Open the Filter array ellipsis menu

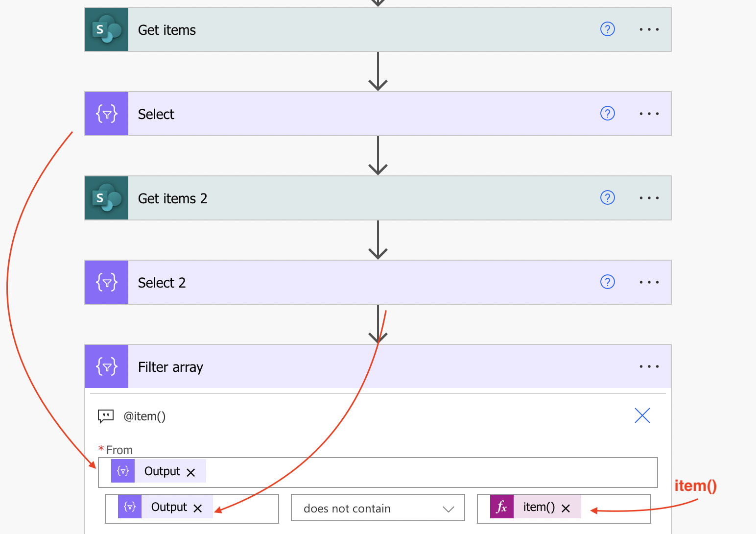click(x=649, y=366)
